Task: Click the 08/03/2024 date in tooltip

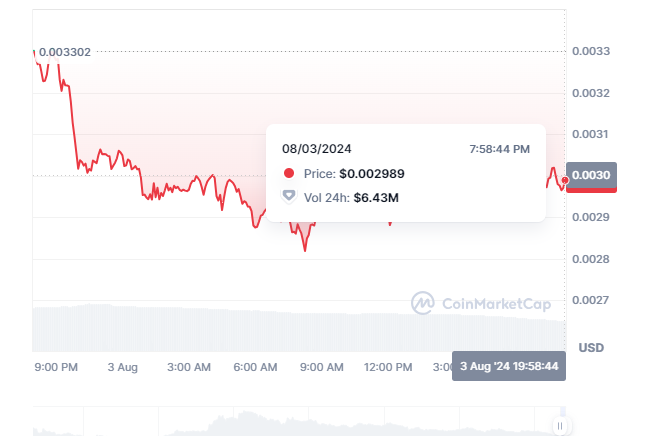Action: (x=316, y=148)
